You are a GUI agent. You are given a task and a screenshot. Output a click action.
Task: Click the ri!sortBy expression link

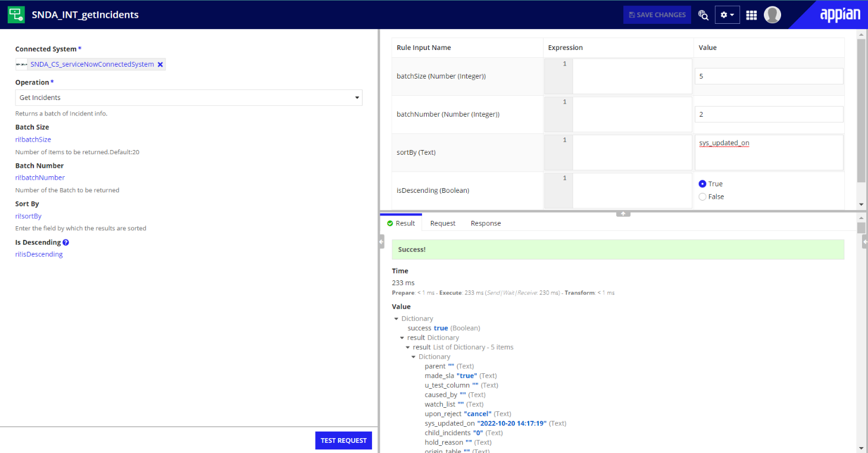tap(29, 216)
